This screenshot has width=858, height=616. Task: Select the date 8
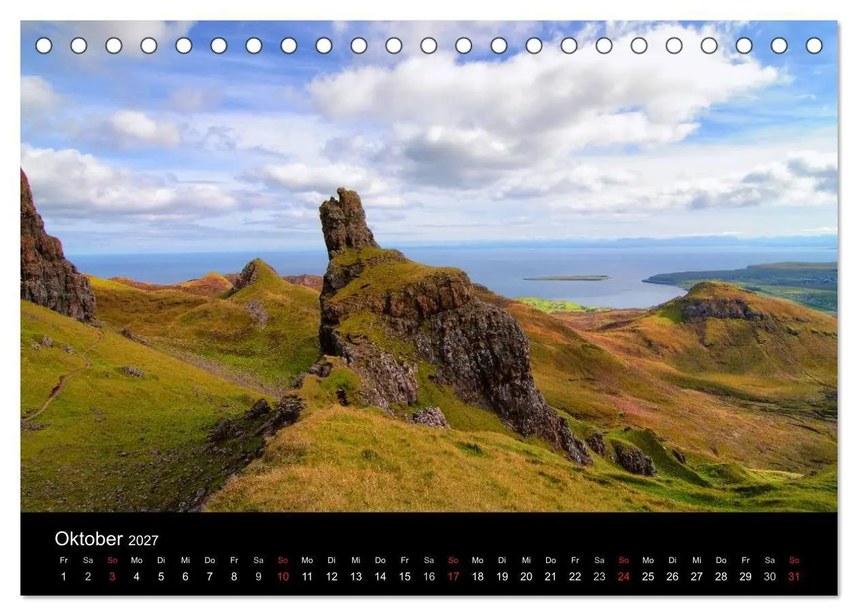coord(234,577)
